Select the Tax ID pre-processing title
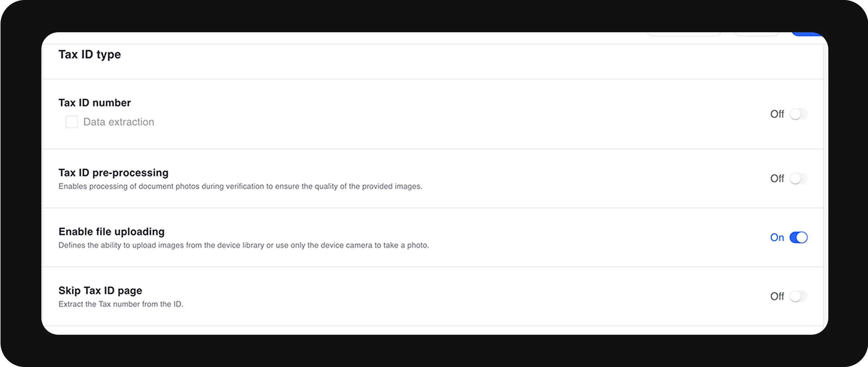Image resolution: width=868 pixels, height=367 pixels. tap(114, 173)
